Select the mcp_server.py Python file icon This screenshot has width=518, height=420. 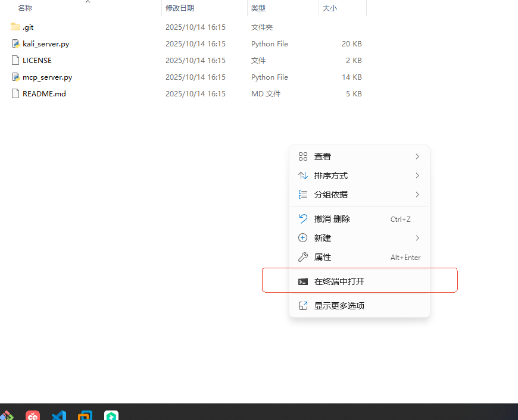[x=16, y=77]
